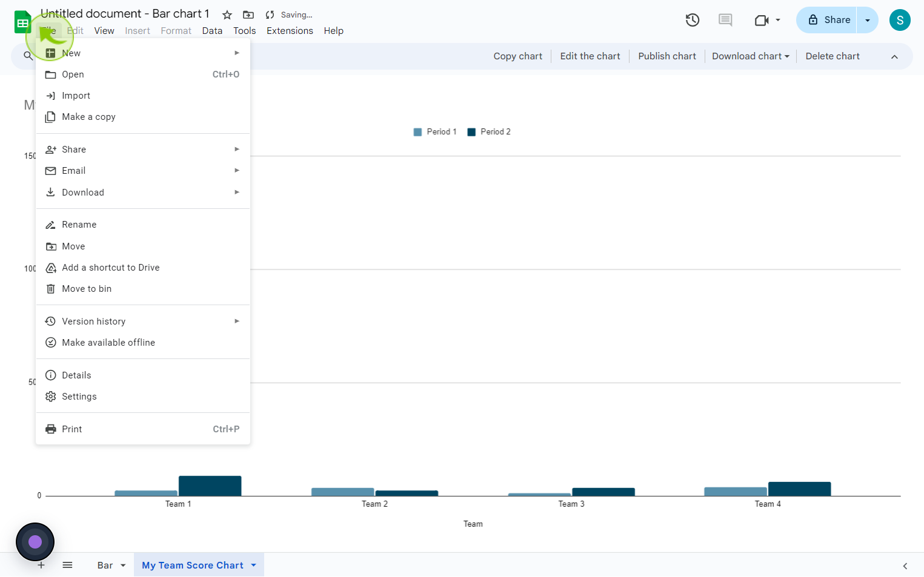Click the video meeting camera icon
This screenshot has width=924, height=577.
[x=762, y=21]
